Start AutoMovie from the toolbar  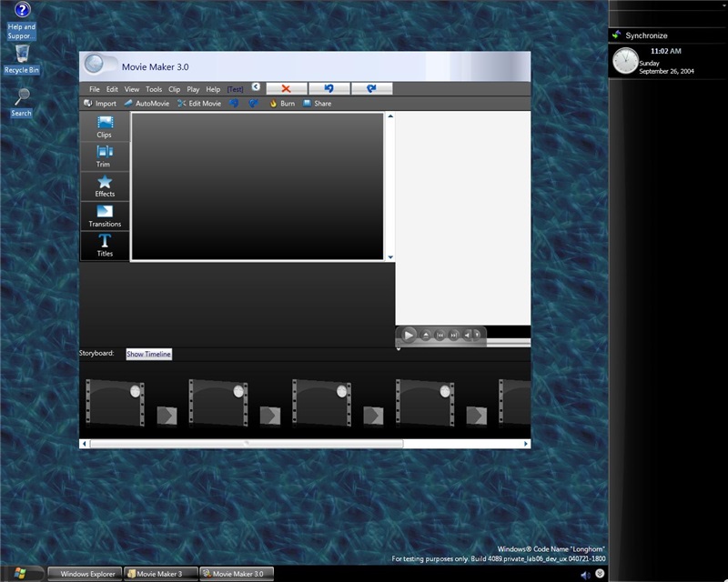coord(147,104)
